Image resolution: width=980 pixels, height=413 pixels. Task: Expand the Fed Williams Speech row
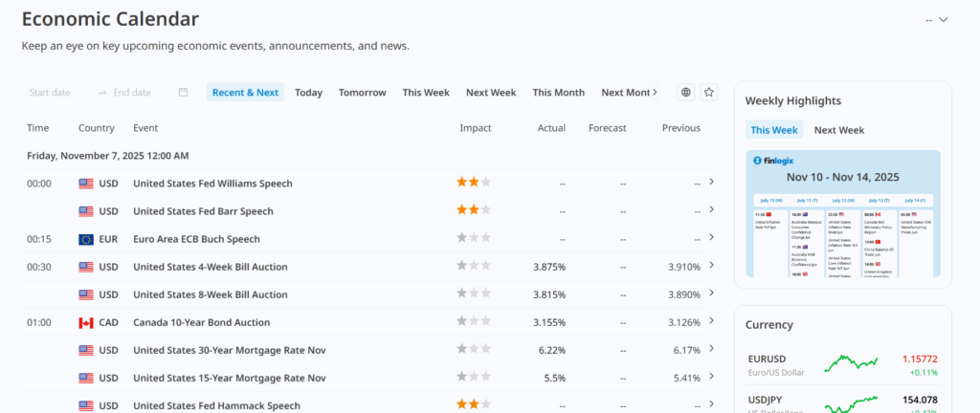pos(711,182)
